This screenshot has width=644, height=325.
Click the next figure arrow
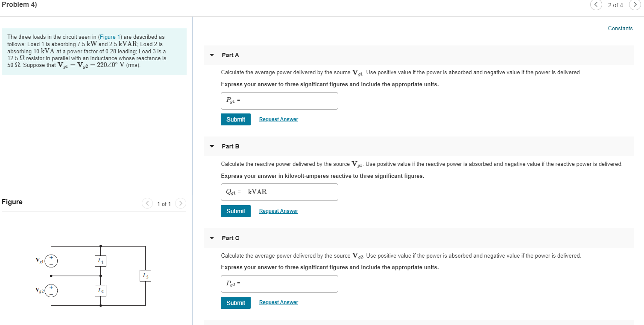(x=180, y=203)
